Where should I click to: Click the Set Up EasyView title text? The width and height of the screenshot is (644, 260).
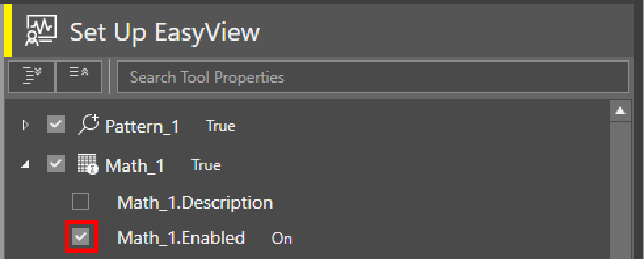coord(165,32)
